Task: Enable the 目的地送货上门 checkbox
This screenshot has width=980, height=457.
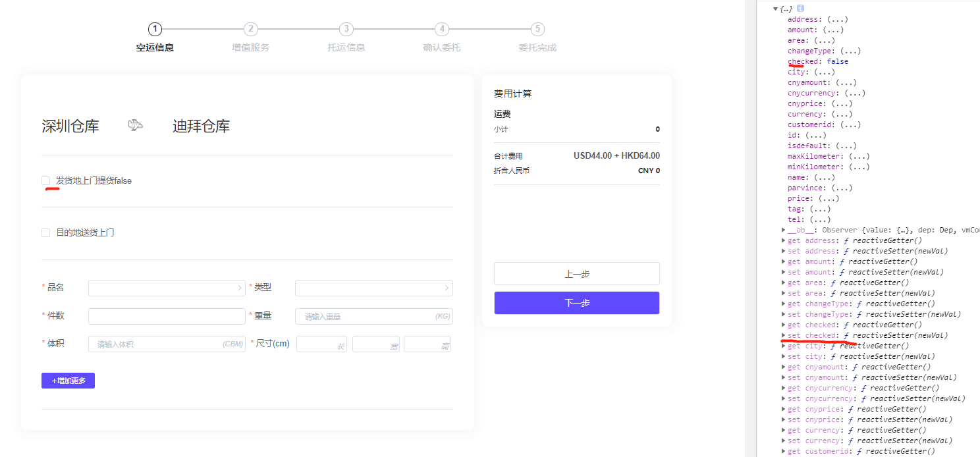Action: [45, 232]
